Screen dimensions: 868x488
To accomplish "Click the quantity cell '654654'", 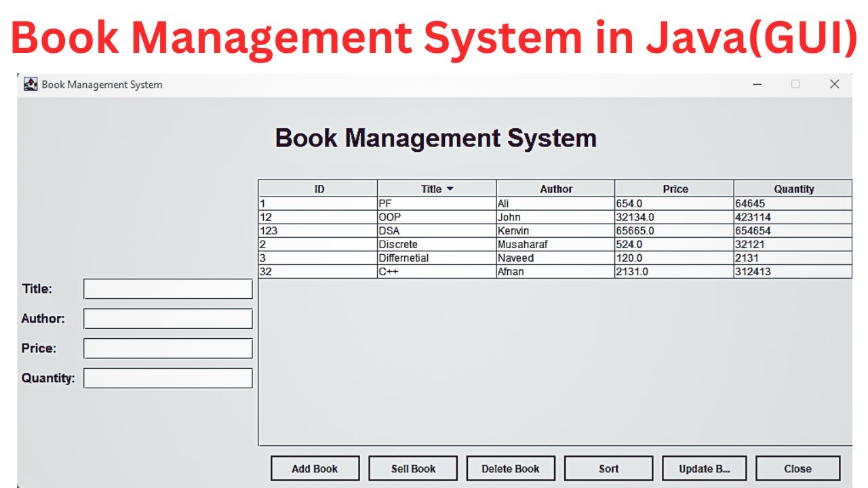I will coord(793,230).
